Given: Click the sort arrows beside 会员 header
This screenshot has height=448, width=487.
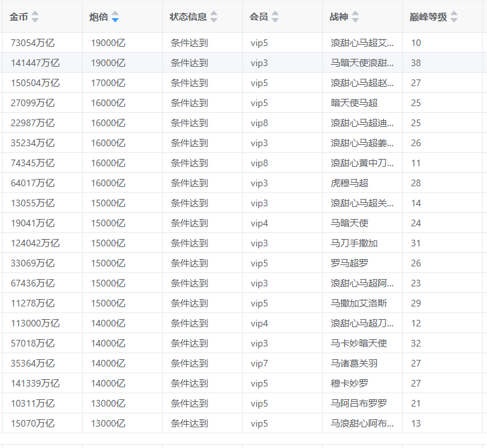Looking at the screenshot, I should click(x=276, y=17).
